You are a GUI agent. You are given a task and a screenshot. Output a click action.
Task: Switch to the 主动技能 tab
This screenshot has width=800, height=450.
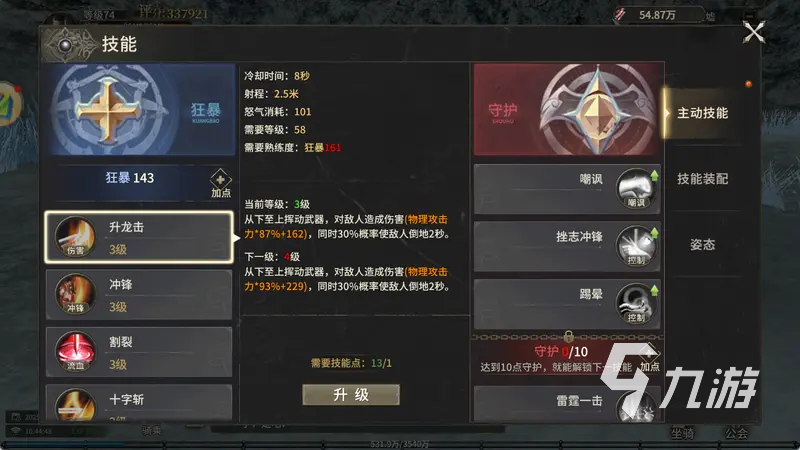point(702,113)
